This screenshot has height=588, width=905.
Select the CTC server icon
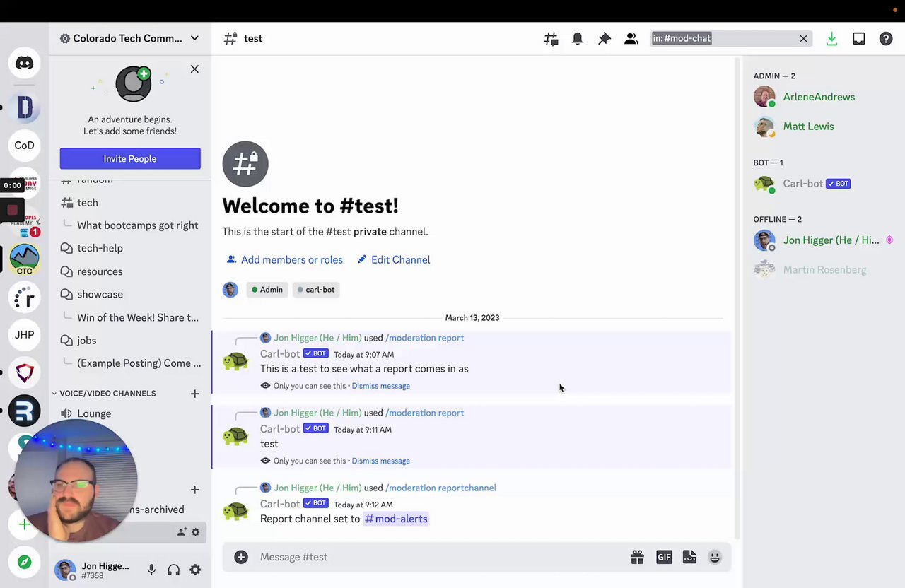click(24, 259)
